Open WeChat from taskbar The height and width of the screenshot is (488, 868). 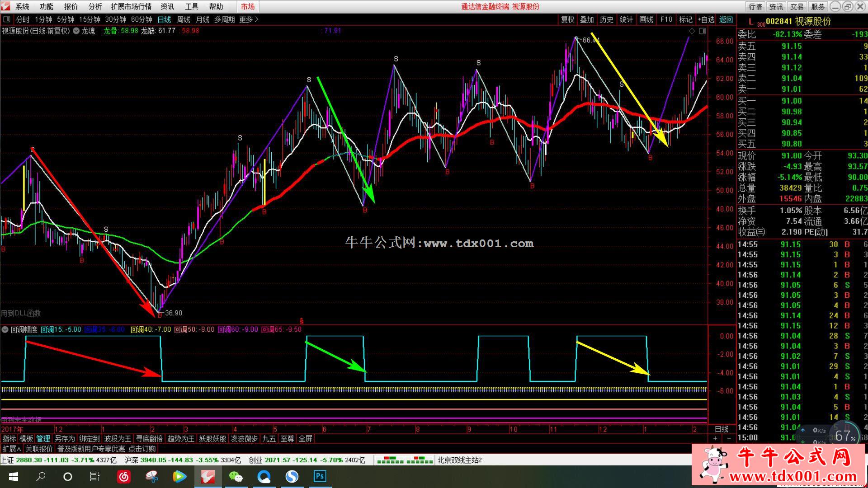point(236,477)
